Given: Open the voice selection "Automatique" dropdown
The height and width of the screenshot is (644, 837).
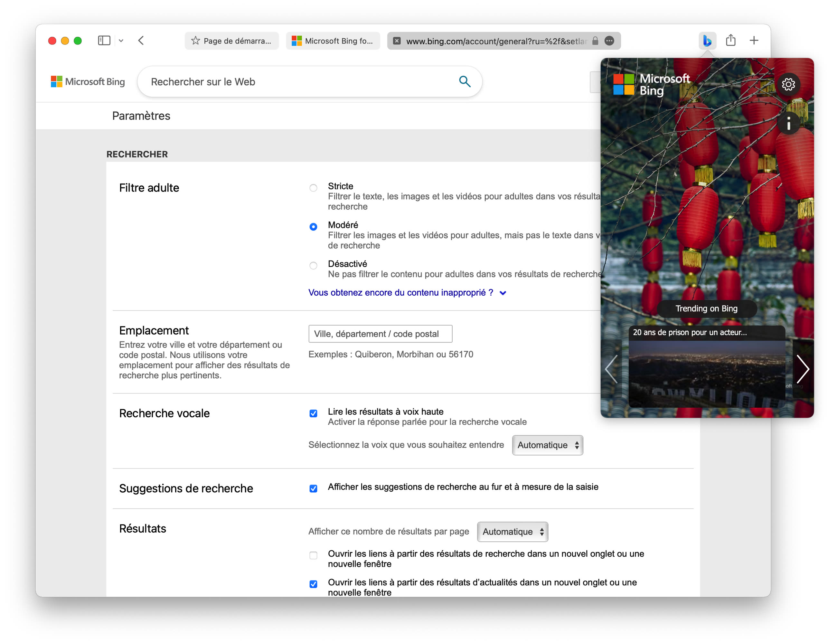Looking at the screenshot, I should point(548,445).
